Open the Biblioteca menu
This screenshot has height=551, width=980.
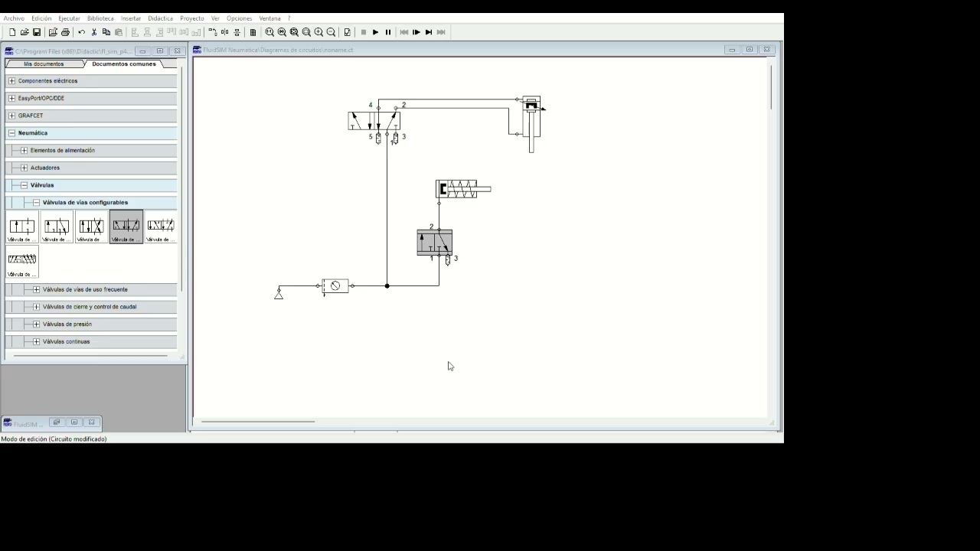point(100,18)
